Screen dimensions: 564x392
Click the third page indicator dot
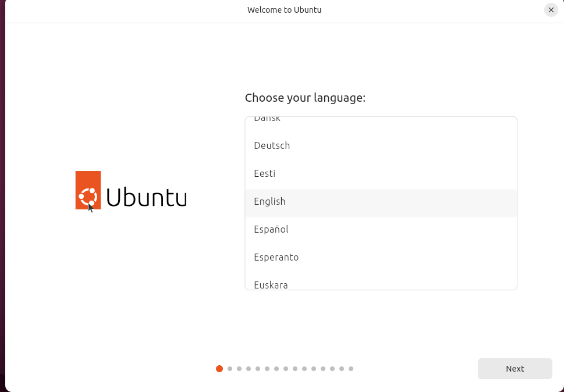point(239,369)
